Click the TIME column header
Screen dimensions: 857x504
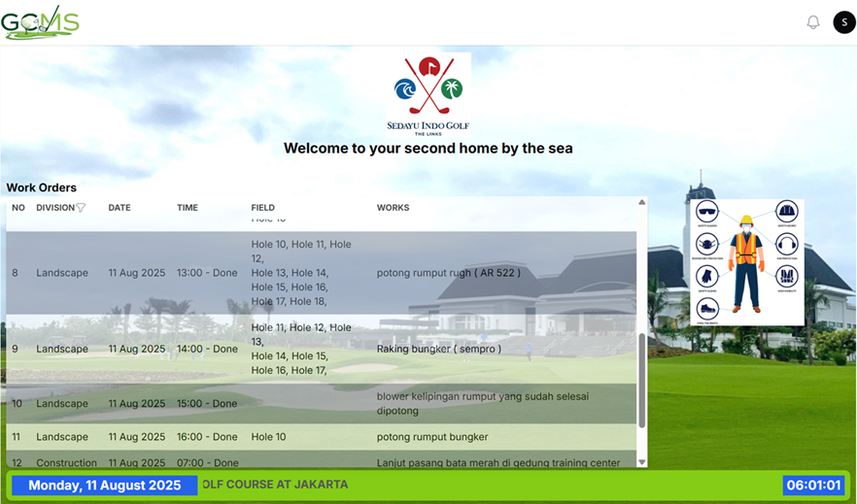tap(188, 208)
